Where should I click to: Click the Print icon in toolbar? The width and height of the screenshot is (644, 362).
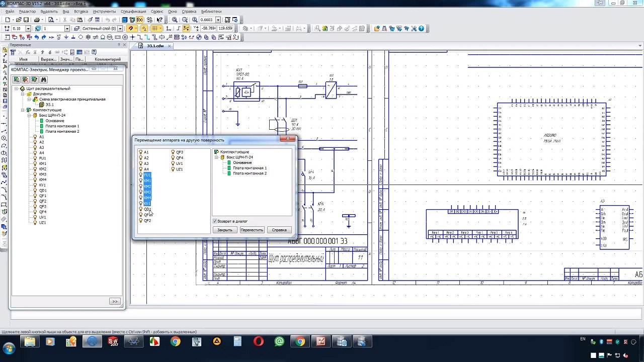37,20
